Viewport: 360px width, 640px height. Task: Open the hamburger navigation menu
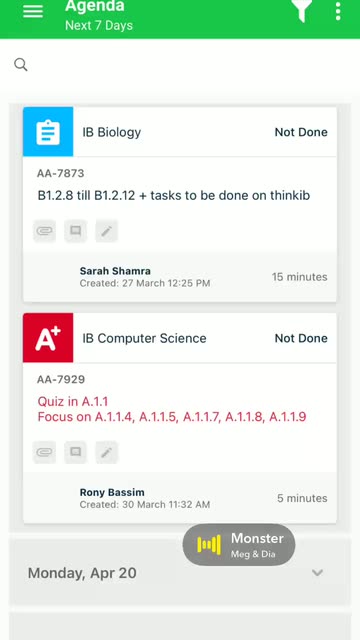(33, 12)
